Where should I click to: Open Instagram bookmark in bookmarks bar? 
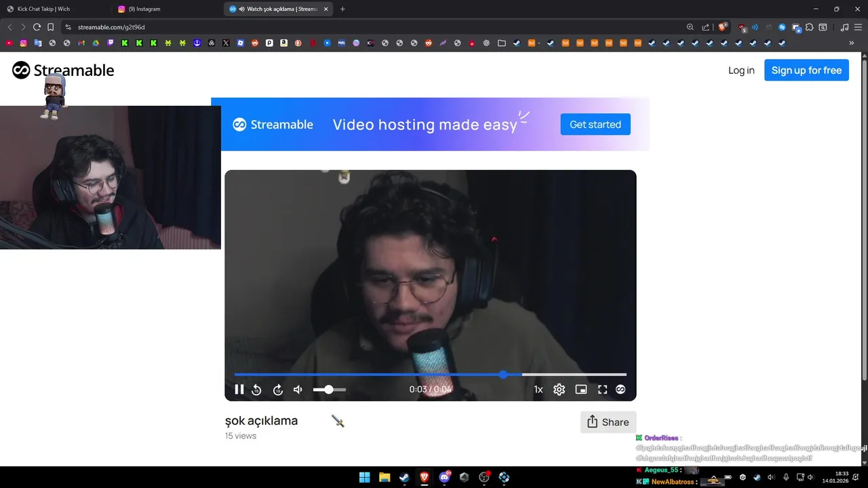(x=24, y=43)
